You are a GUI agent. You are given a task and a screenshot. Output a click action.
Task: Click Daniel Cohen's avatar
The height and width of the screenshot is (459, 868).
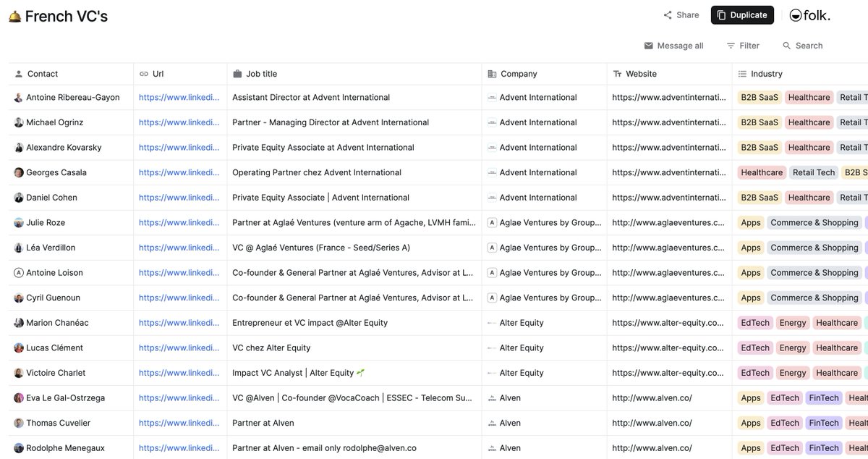[19, 198]
